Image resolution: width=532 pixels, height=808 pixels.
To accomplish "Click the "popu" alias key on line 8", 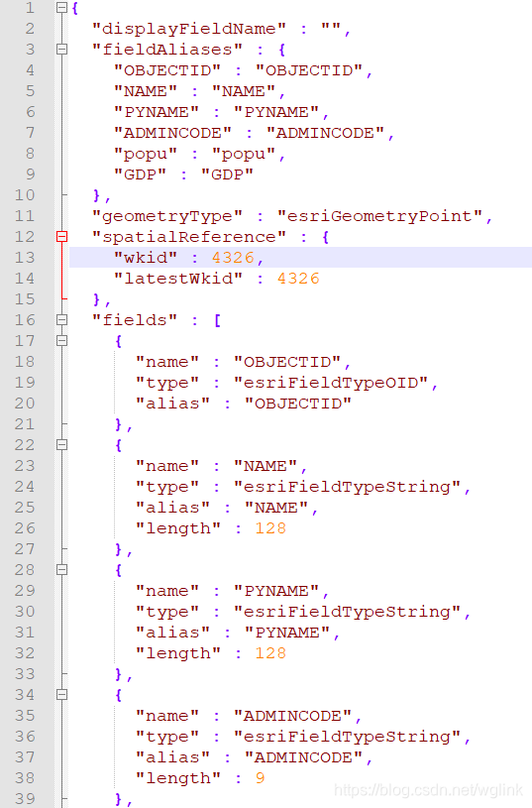I will 146,154.
